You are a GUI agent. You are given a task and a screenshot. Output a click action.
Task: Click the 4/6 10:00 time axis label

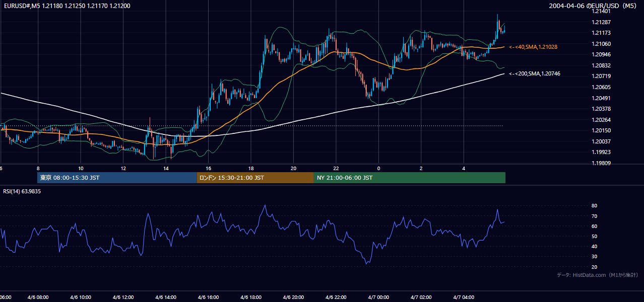[x=81, y=297]
